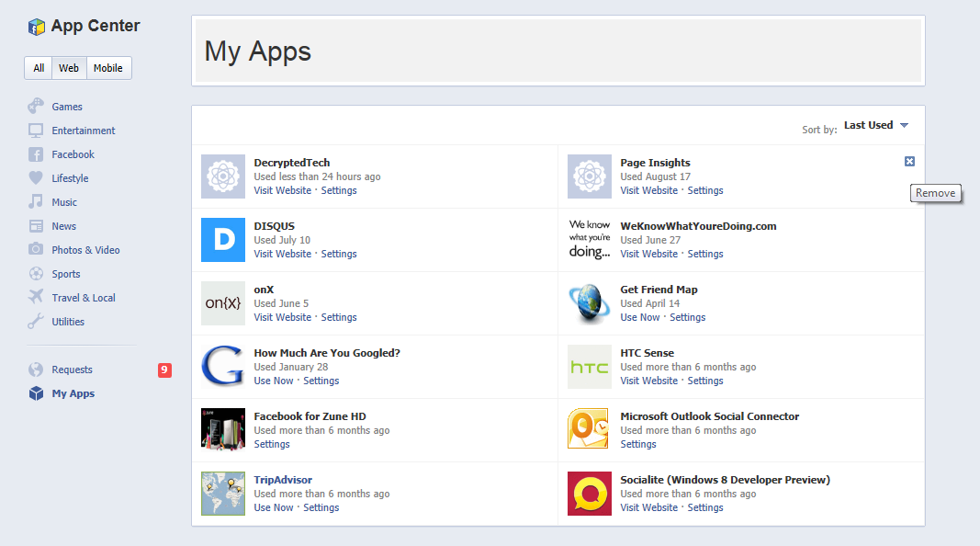The width and height of the screenshot is (980, 546).
Task: Click the News icon in sidebar
Action: click(36, 226)
